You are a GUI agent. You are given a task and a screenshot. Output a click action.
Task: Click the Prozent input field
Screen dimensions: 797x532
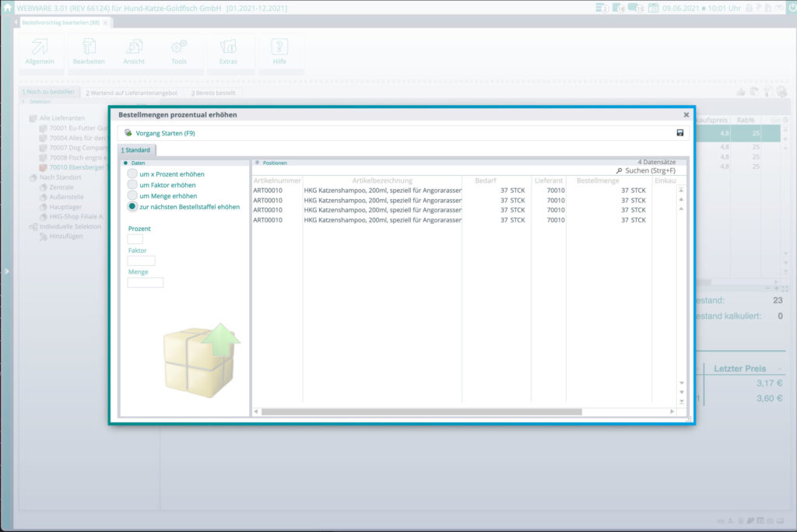(135, 239)
